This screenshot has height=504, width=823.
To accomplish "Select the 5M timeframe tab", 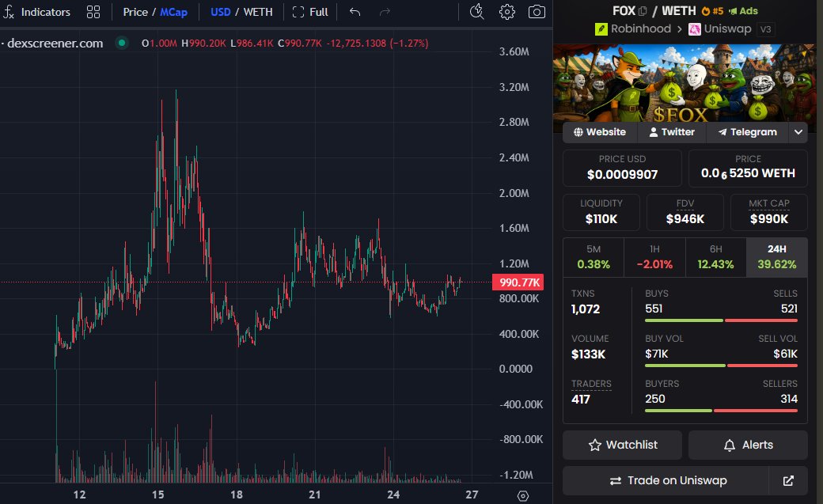I will tap(594, 257).
